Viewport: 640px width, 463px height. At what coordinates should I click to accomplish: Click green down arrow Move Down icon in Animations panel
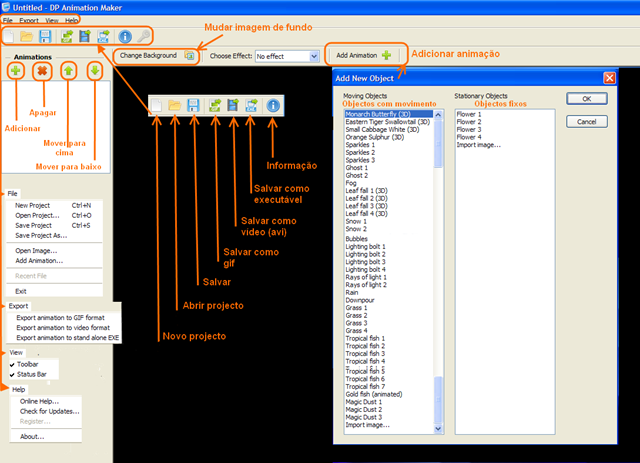point(95,71)
